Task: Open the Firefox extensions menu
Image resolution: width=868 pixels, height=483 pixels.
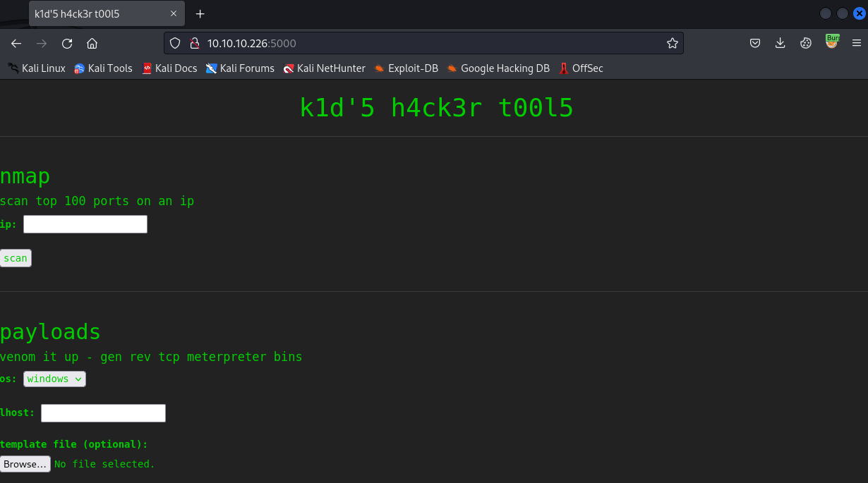Action: [805, 43]
